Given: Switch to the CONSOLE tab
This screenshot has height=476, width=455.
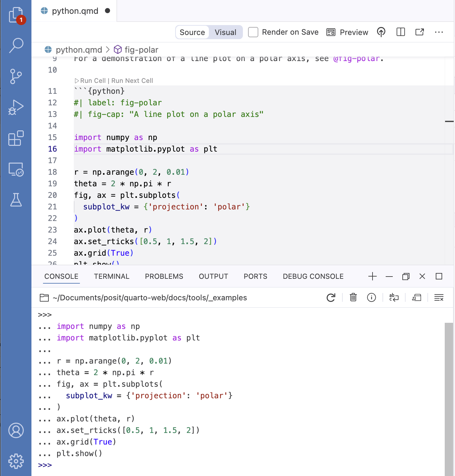Looking at the screenshot, I should pyautogui.click(x=61, y=276).
